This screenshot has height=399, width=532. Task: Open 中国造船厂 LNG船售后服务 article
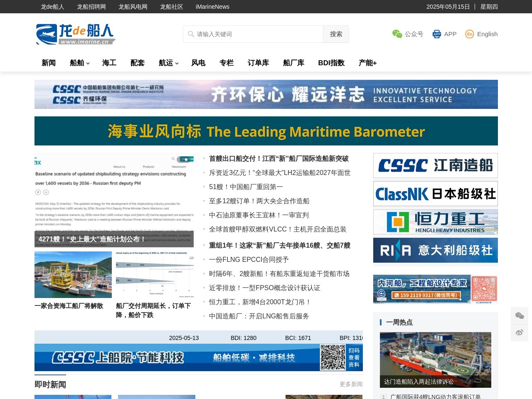[259, 316]
